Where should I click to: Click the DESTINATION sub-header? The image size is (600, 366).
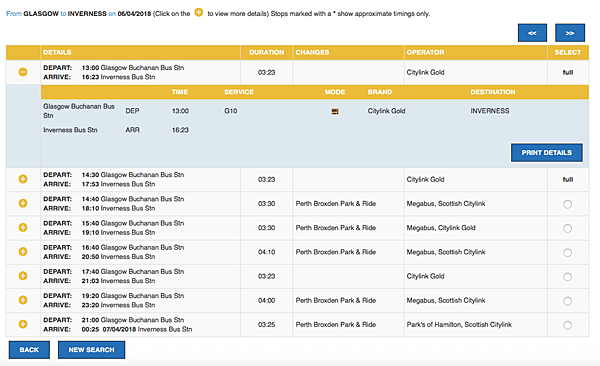[x=493, y=92]
